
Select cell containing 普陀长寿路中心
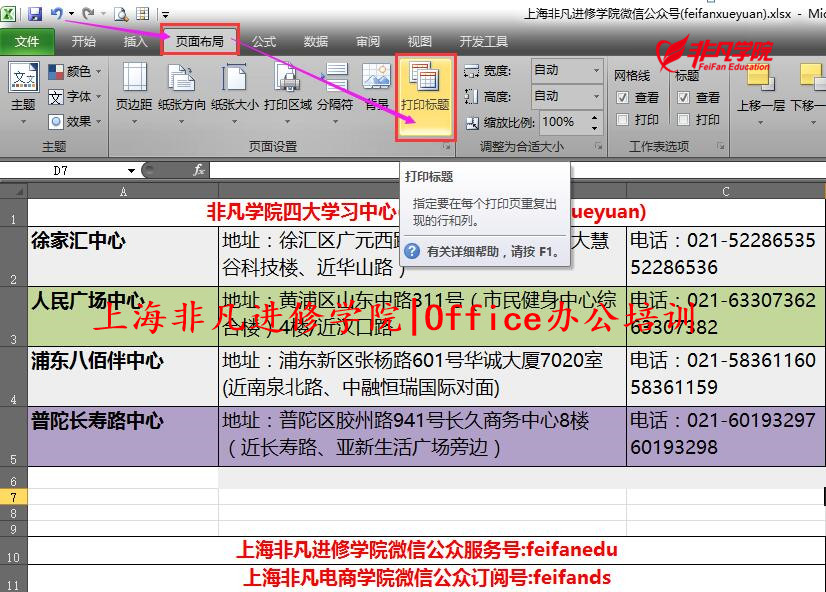point(123,437)
